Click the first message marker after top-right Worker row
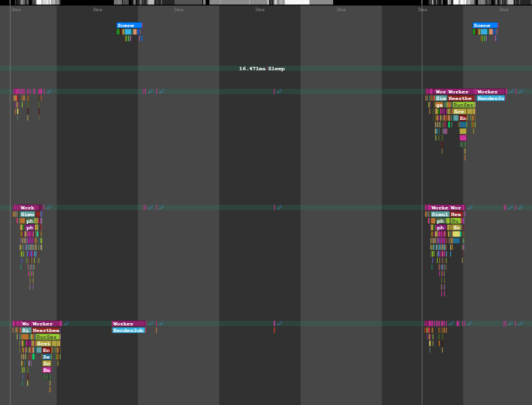Viewport: 532px width, 405px height. coord(511,91)
